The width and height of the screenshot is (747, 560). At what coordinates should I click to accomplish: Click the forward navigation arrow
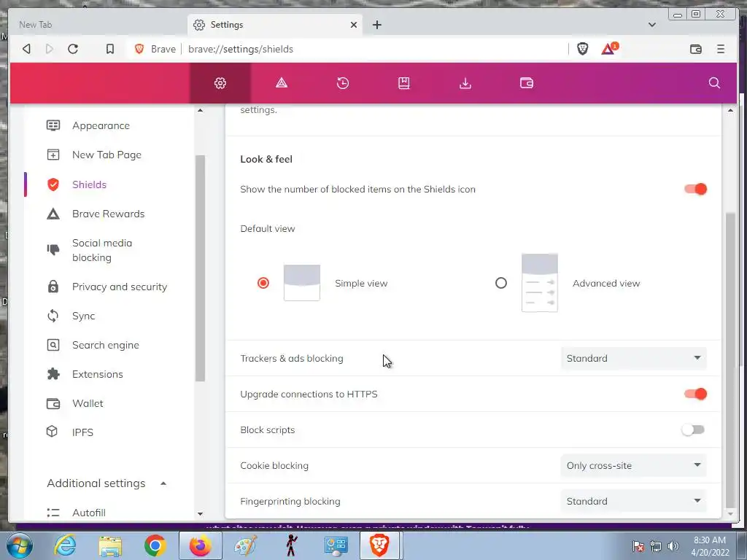click(50, 49)
